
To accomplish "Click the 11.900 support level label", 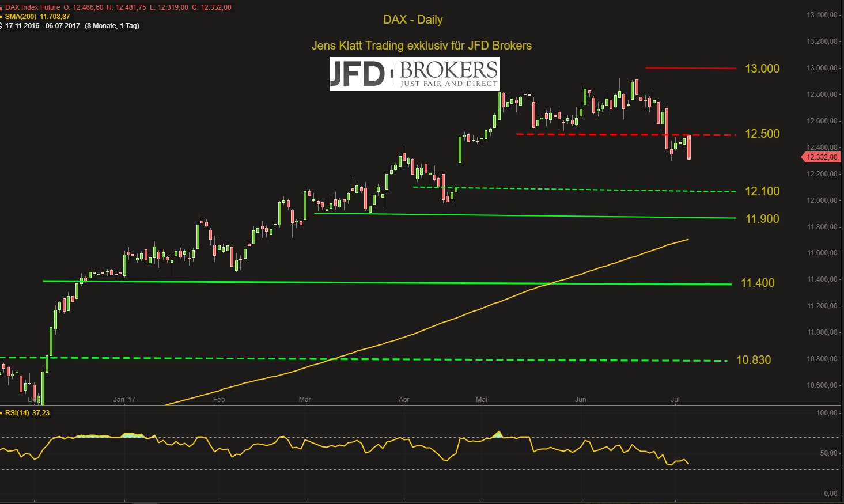I will point(762,219).
